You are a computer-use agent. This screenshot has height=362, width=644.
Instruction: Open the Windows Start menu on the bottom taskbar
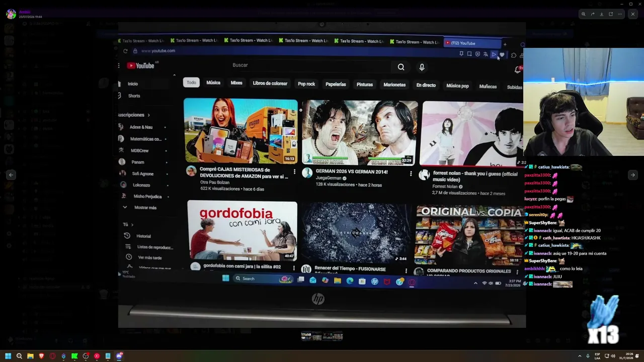[8, 356]
